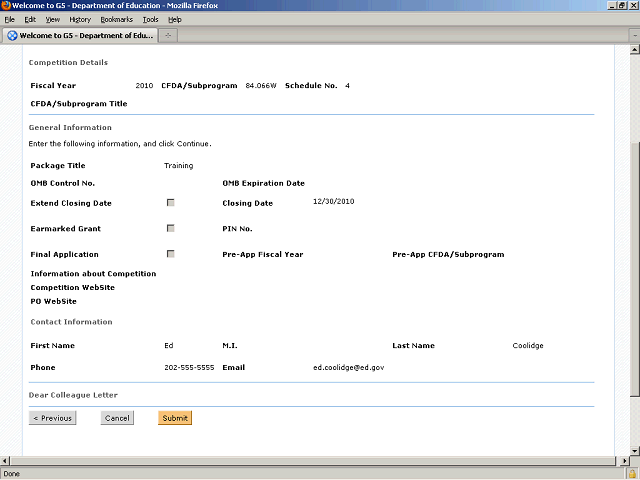The image size is (640, 480).
Task: Go back with the Previous button
Action: (x=52, y=418)
